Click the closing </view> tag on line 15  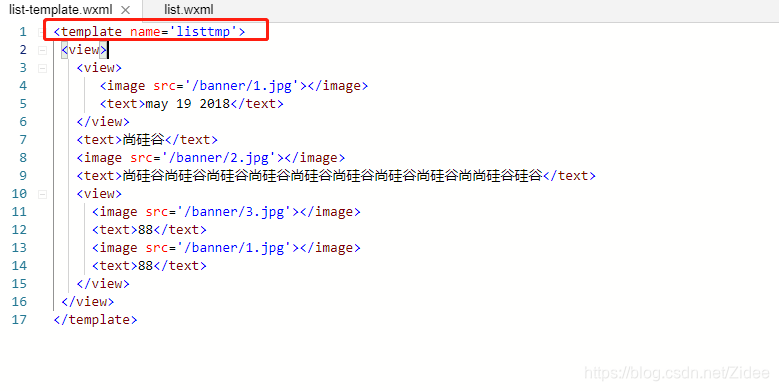pos(103,284)
